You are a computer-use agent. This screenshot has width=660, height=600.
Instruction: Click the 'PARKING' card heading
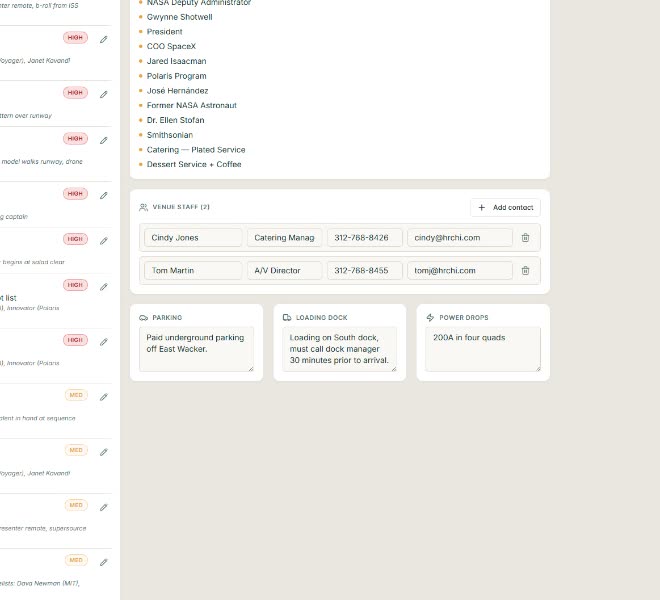pos(167,317)
